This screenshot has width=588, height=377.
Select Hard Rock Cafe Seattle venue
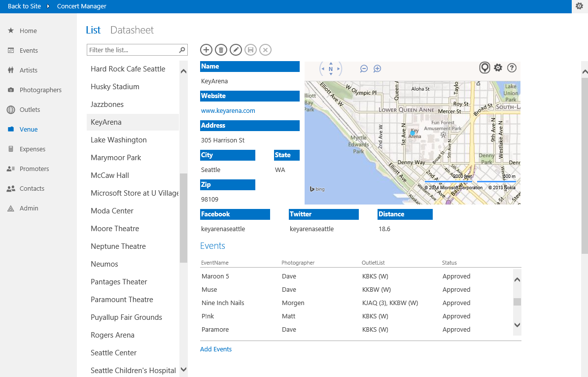click(133, 69)
